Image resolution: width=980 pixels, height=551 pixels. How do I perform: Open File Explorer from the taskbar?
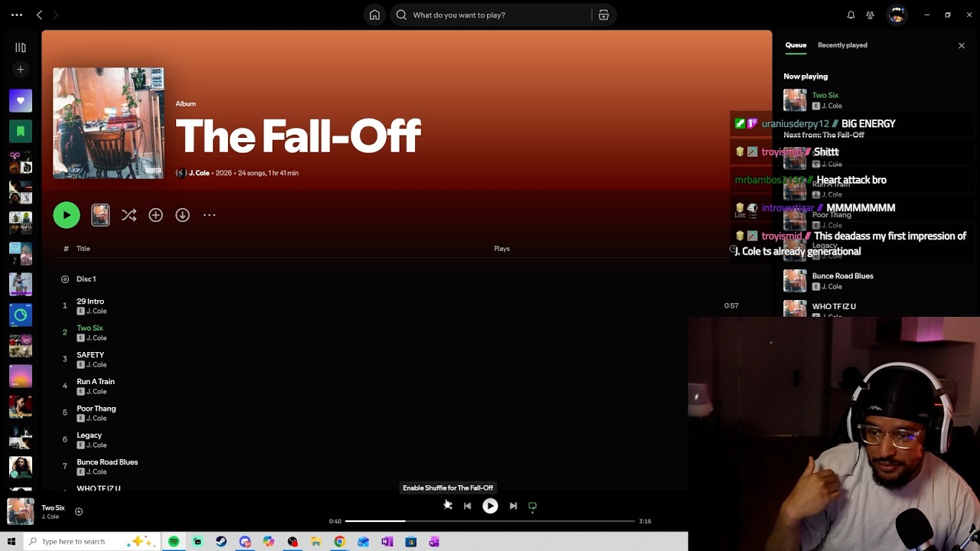click(315, 542)
